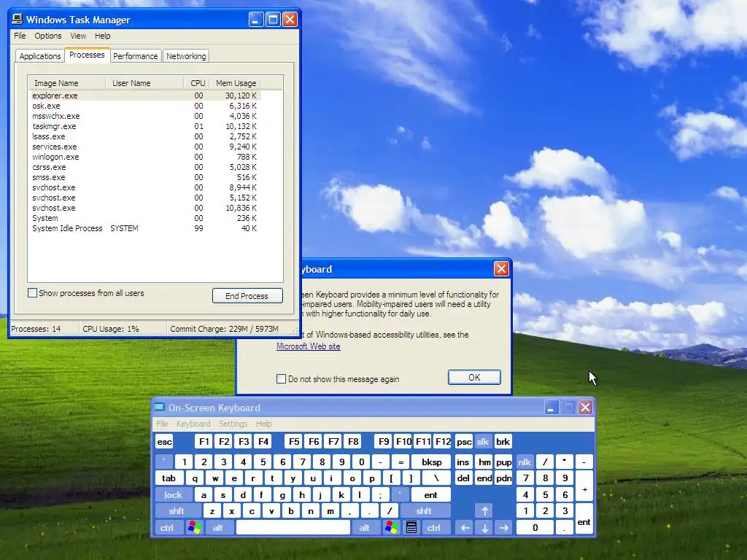This screenshot has height=560, width=747.
Task: Open the Microsoft Web site link
Action: tap(309, 346)
